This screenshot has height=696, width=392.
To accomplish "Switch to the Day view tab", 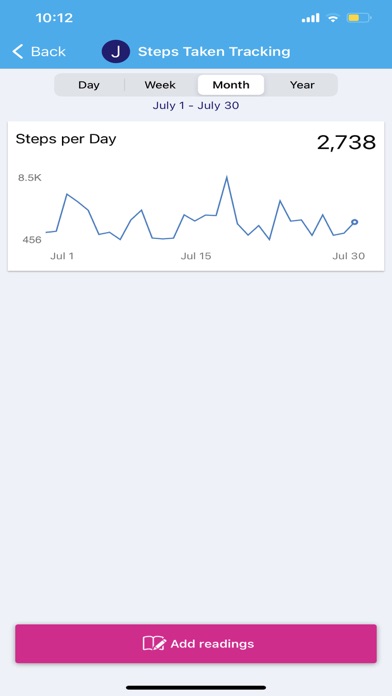I will click(x=89, y=85).
